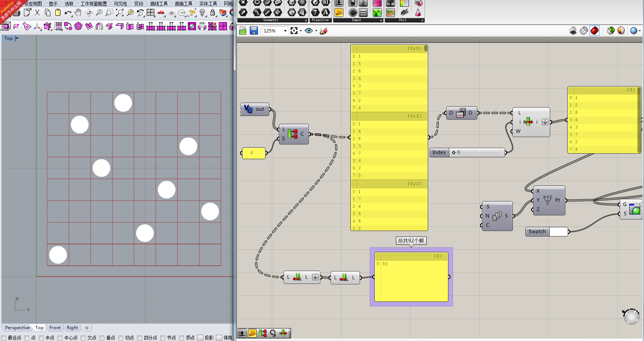This screenshot has width=644, height=341.
Task: Click the ABC text icon in Util panel
Action: tap(405, 13)
